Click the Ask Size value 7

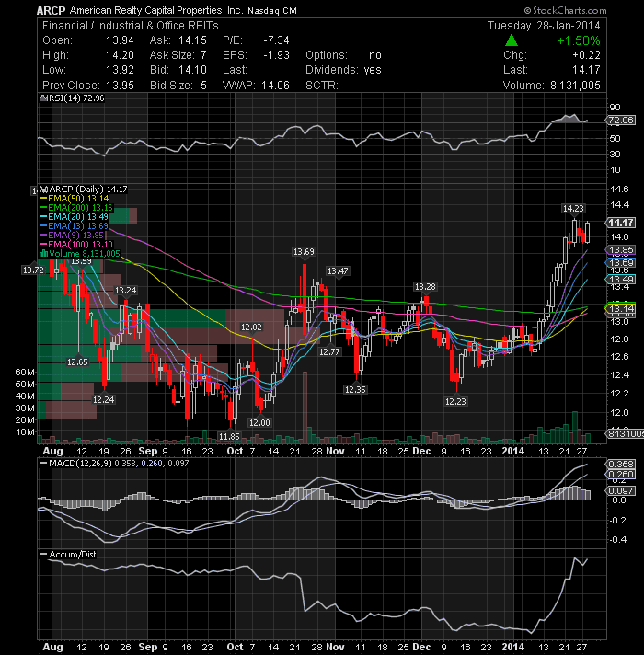coord(203,55)
